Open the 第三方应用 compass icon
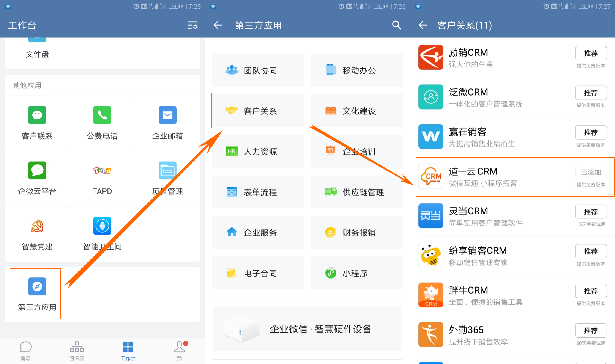Screen dimensions: 615x364 (x=37, y=286)
